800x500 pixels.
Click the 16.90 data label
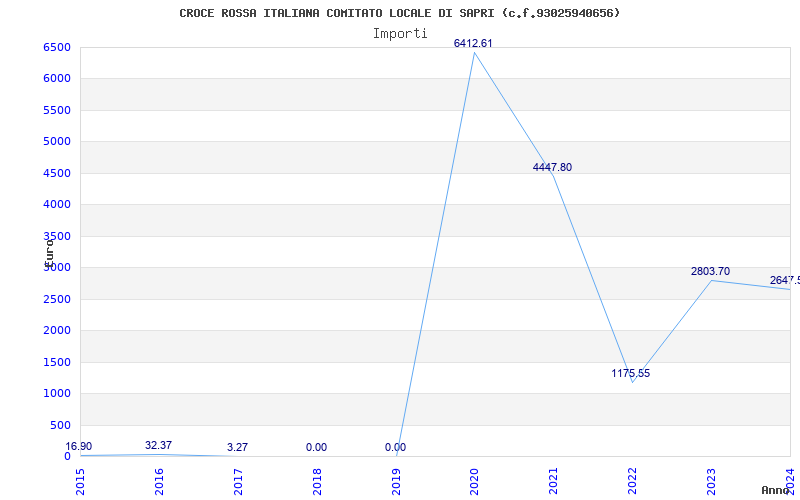(x=79, y=446)
